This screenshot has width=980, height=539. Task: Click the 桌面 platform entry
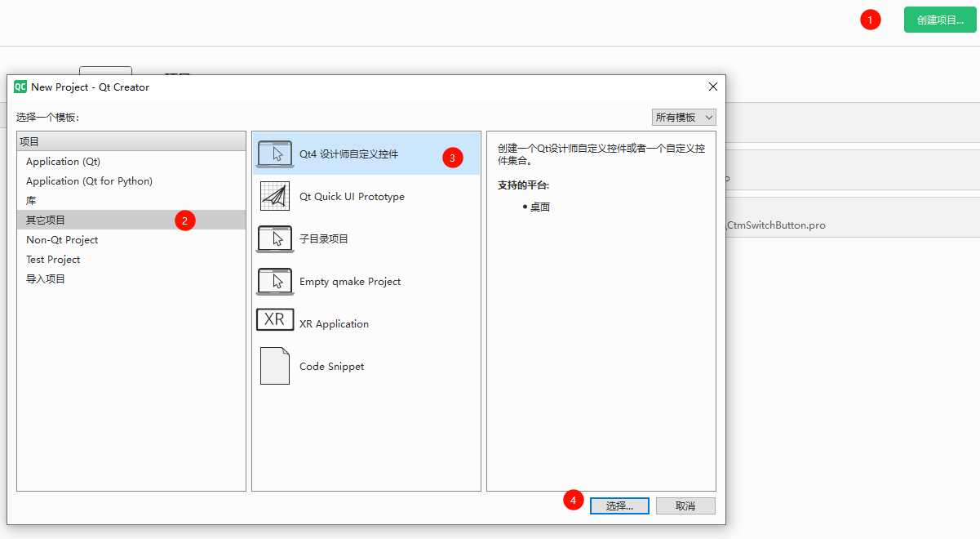[x=539, y=207]
